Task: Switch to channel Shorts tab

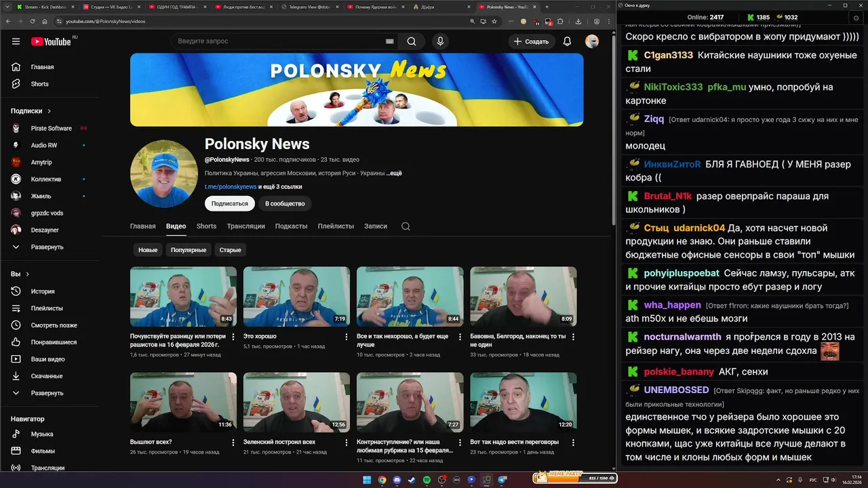Action: pos(206,226)
